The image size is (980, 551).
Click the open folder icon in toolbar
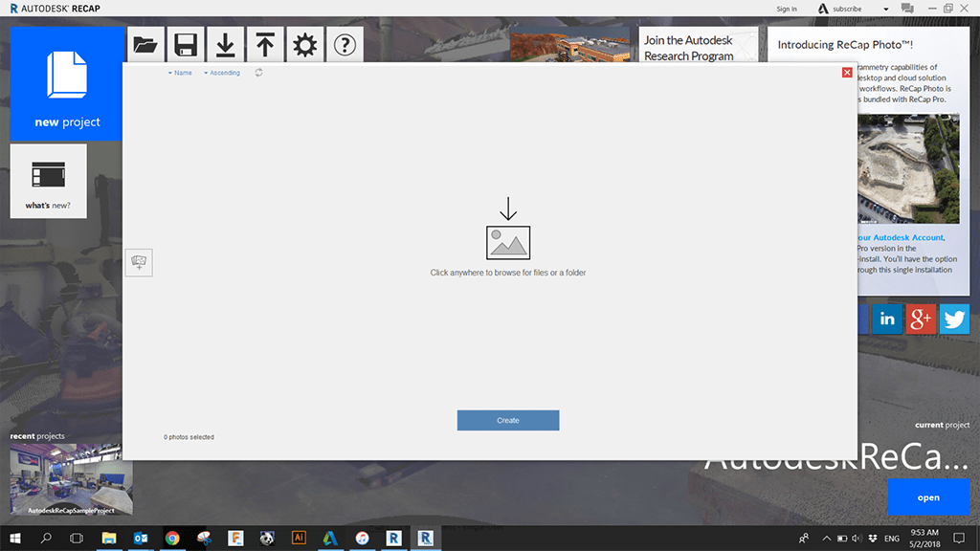[x=145, y=45]
